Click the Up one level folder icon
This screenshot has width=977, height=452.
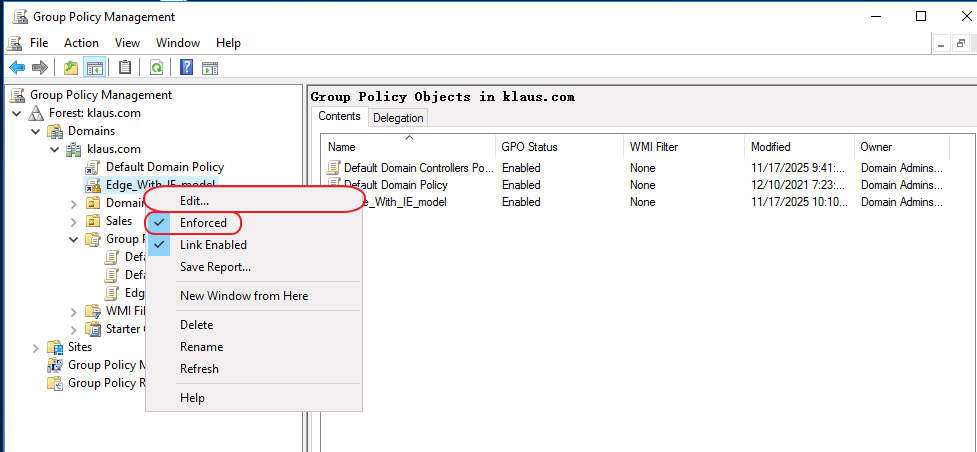click(x=70, y=68)
